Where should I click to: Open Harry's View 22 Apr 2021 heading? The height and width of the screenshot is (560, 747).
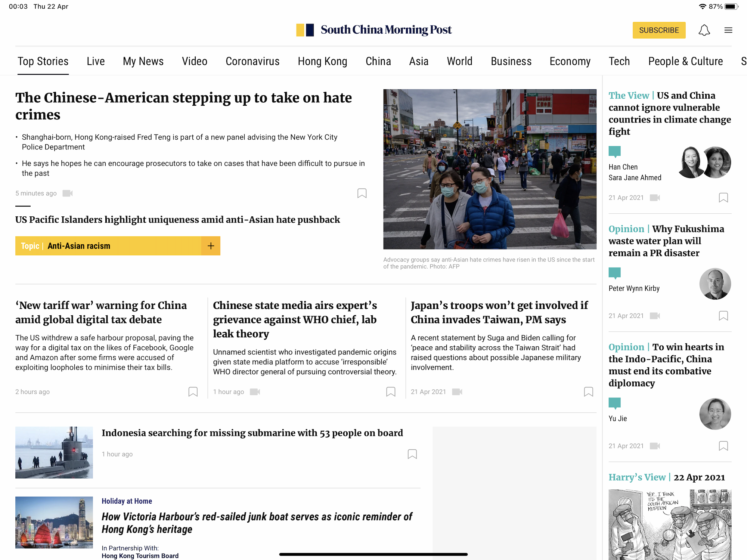(667, 477)
